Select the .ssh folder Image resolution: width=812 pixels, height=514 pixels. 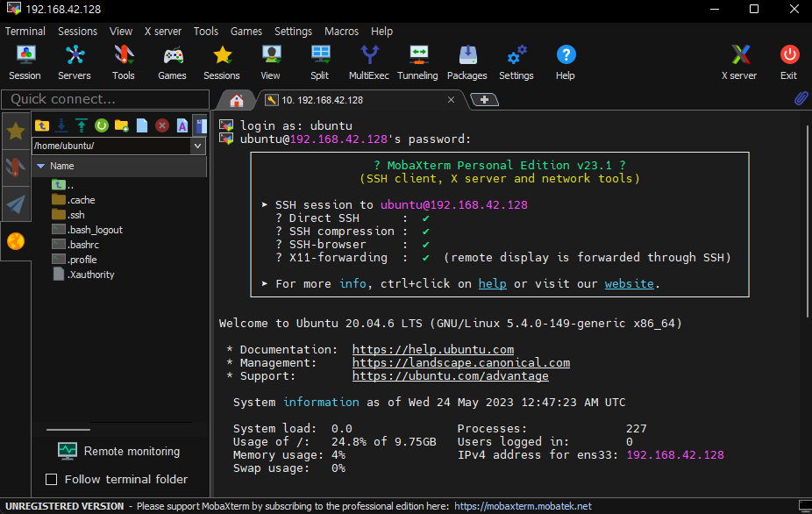[68, 215]
